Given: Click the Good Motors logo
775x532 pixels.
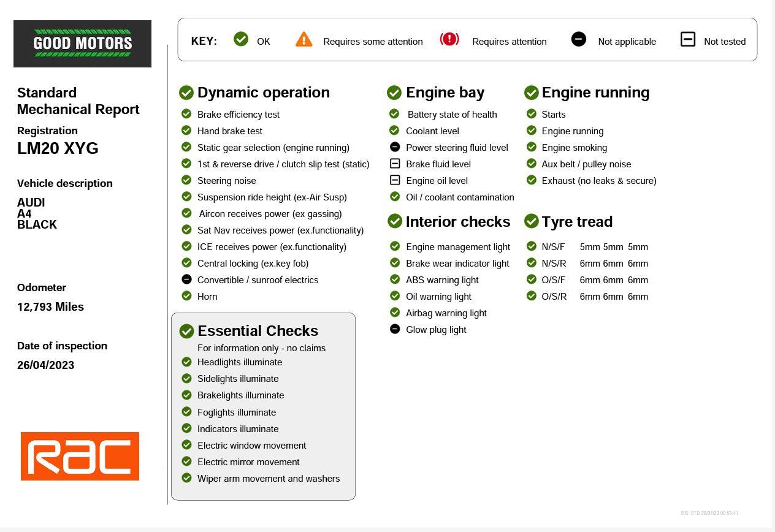Looking at the screenshot, I should click(x=82, y=44).
